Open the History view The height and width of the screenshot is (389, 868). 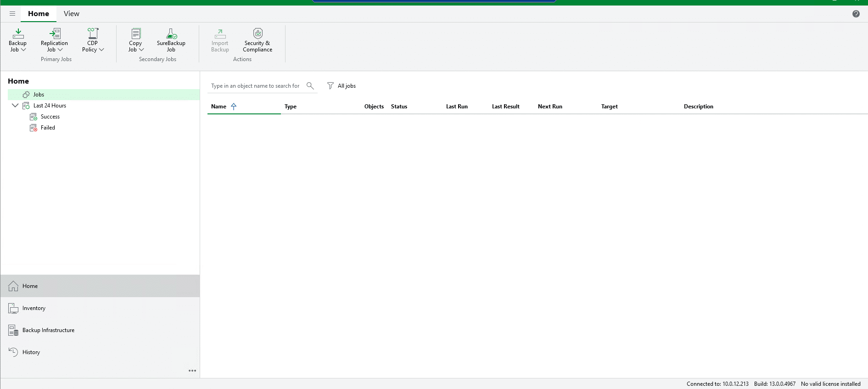[31, 352]
